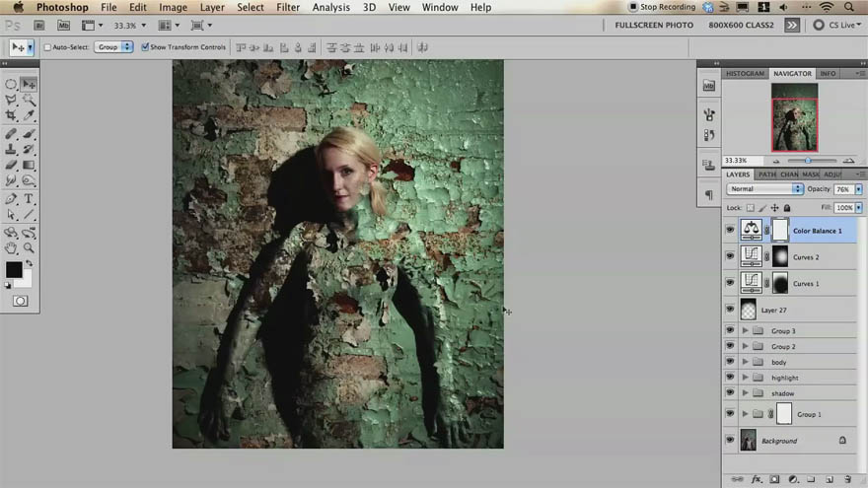Switch to the Histogram tab
Screen dimensions: 868x488
coord(745,73)
